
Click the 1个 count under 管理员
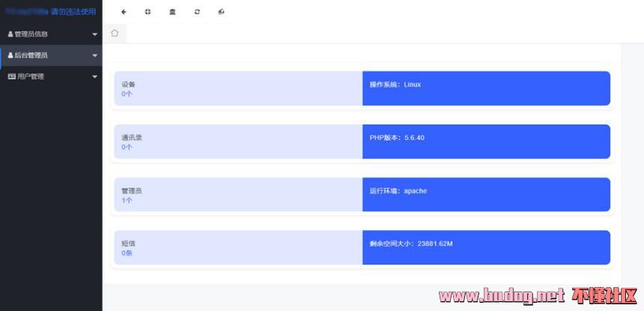click(x=127, y=201)
